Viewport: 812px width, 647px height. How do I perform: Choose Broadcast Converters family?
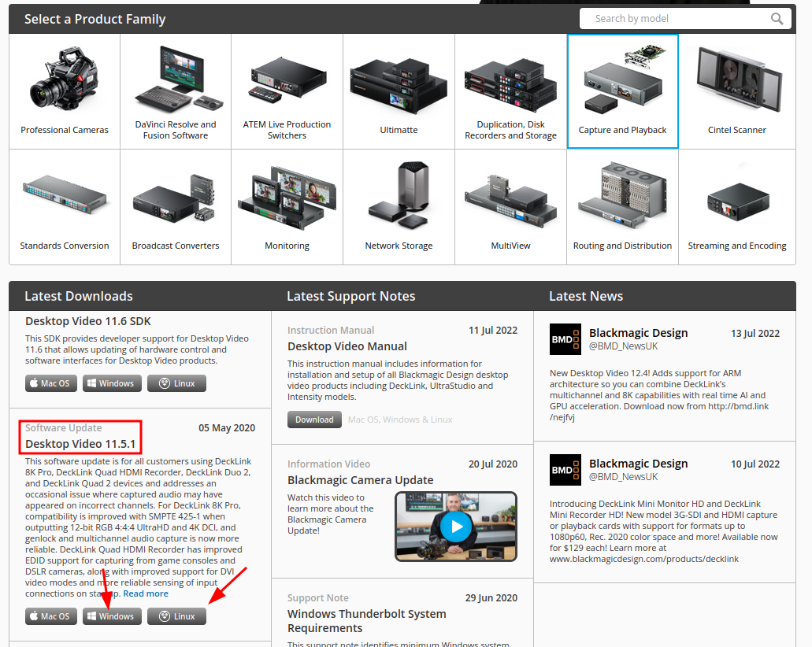pos(176,207)
